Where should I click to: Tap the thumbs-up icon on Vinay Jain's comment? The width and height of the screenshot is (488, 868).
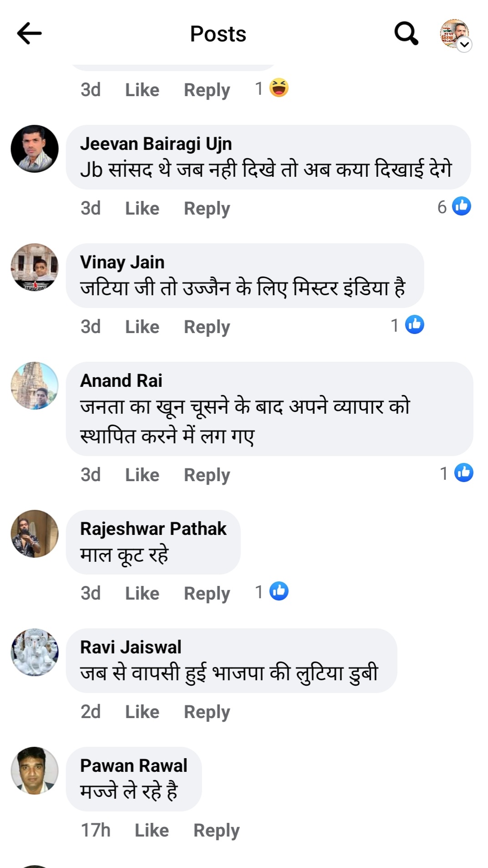[415, 325]
